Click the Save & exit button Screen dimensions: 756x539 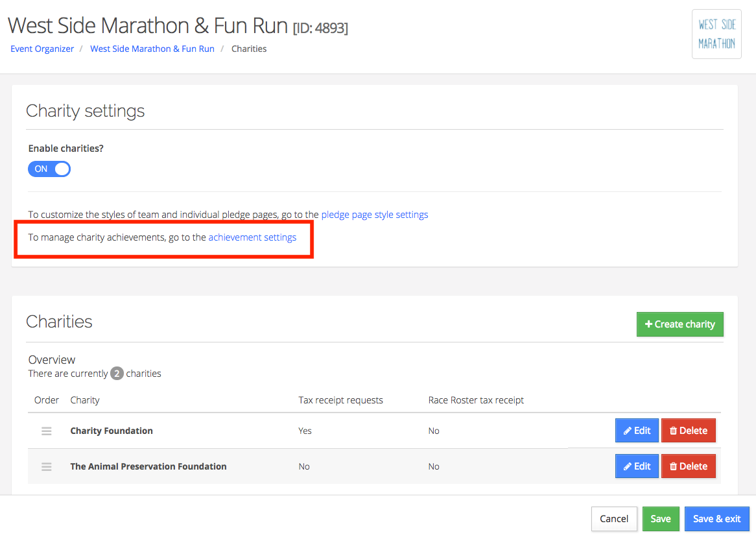click(717, 519)
